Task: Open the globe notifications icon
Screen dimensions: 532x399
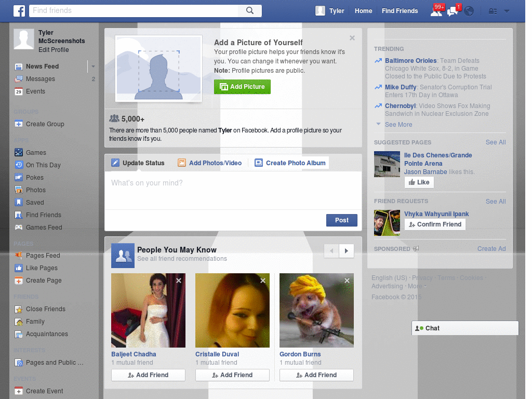Action: (x=469, y=11)
